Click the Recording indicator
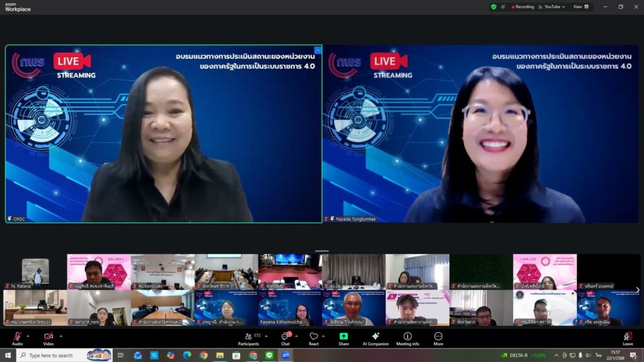 [521, 7]
